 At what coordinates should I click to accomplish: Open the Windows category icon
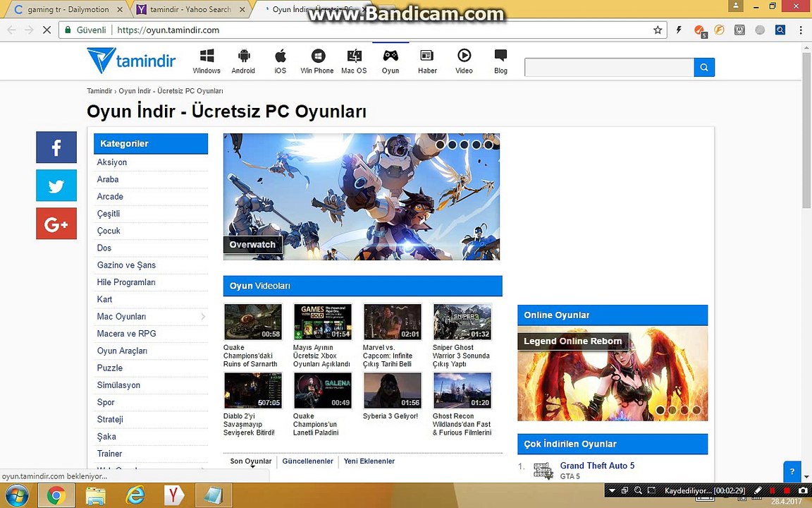click(x=207, y=56)
